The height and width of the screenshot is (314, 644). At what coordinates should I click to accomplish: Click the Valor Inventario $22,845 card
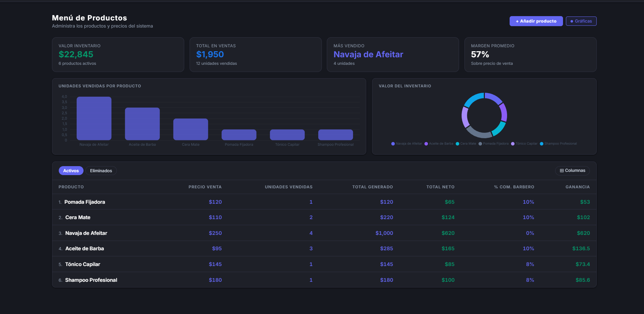click(x=118, y=55)
